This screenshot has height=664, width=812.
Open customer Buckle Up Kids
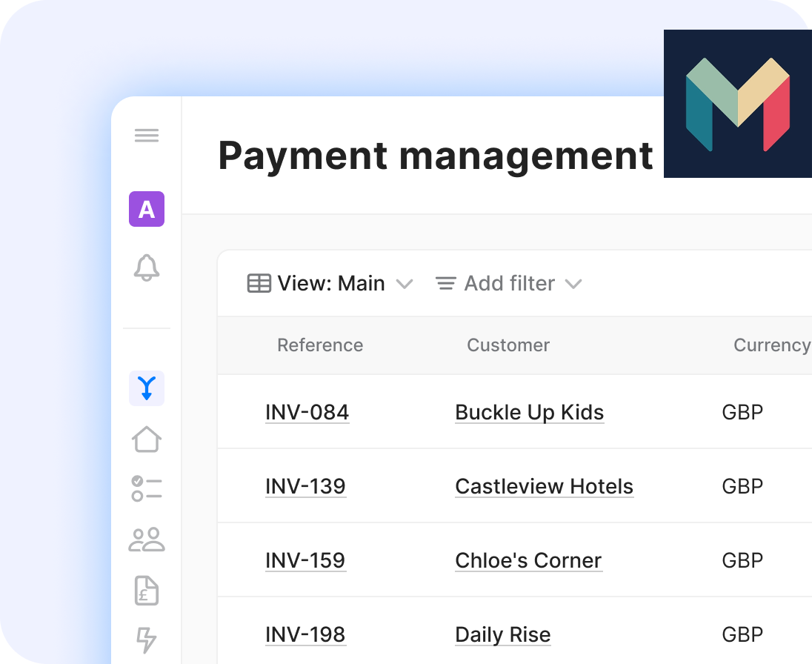(529, 412)
